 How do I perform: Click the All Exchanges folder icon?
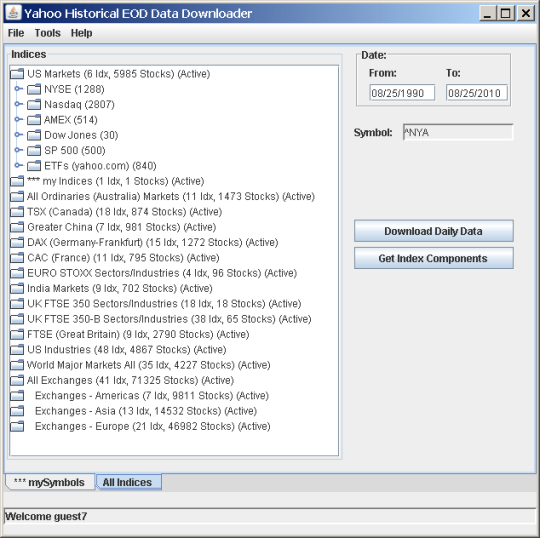click(17, 380)
